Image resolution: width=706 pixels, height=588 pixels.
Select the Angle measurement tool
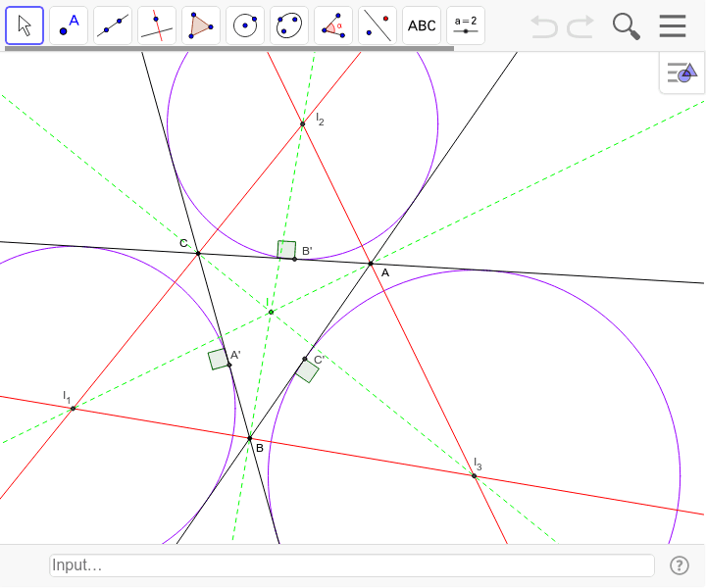click(x=333, y=25)
